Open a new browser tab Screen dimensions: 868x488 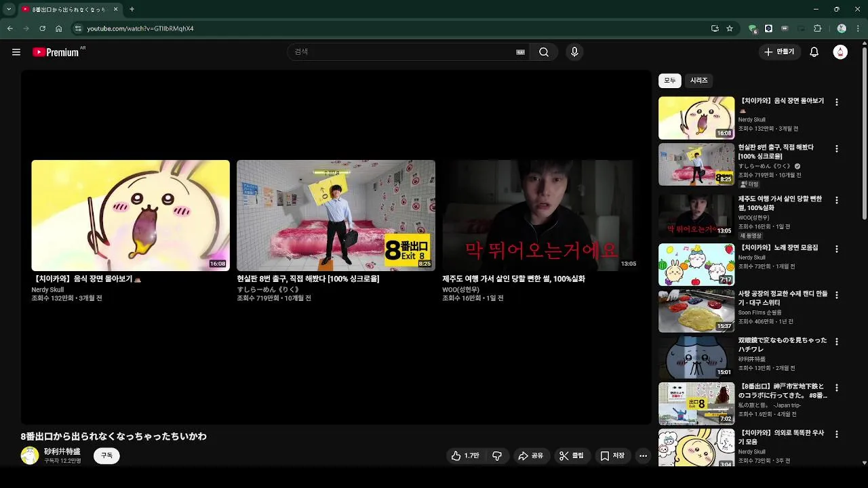(x=132, y=9)
